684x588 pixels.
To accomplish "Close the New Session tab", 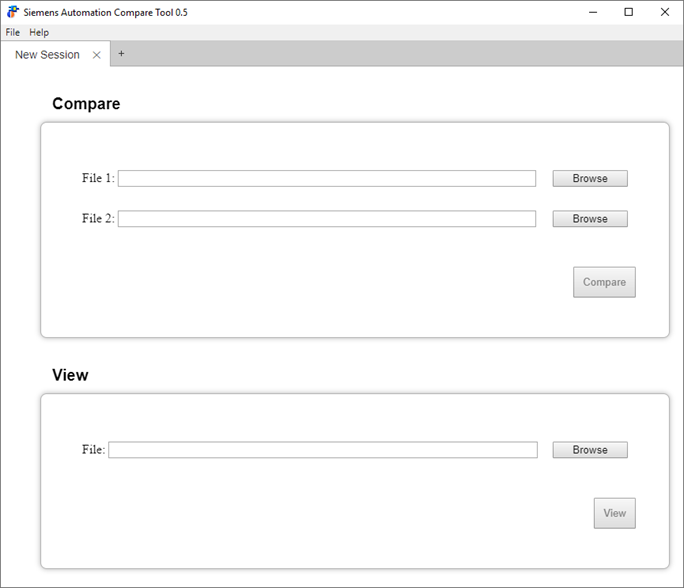I will coord(96,55).
